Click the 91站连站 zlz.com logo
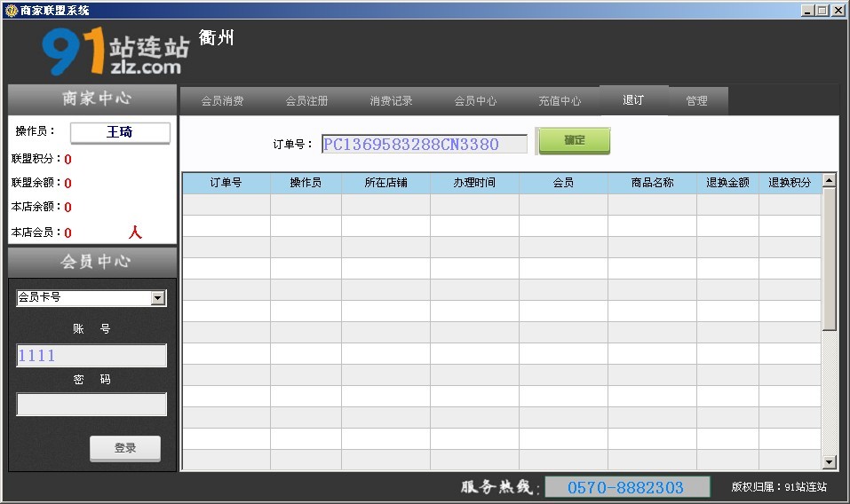The image size is (850, 504). tap(114, 51)
